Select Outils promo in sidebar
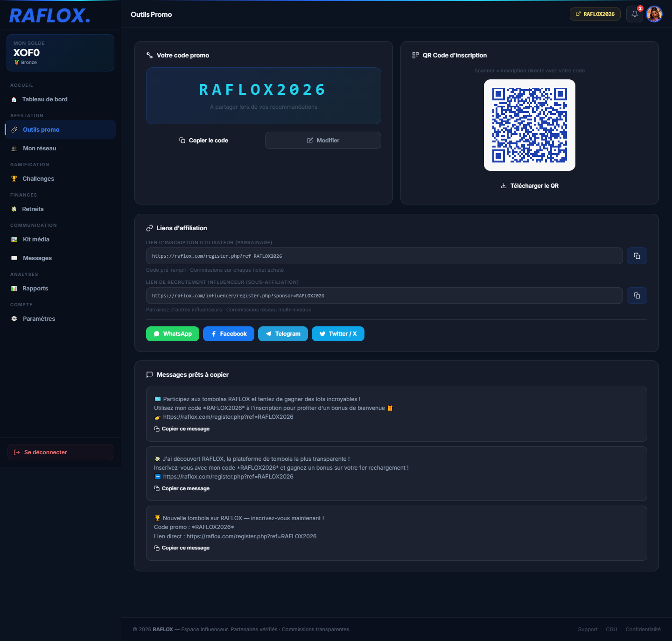This screenshot has width=672, height=641. click(x=60, y=129)
